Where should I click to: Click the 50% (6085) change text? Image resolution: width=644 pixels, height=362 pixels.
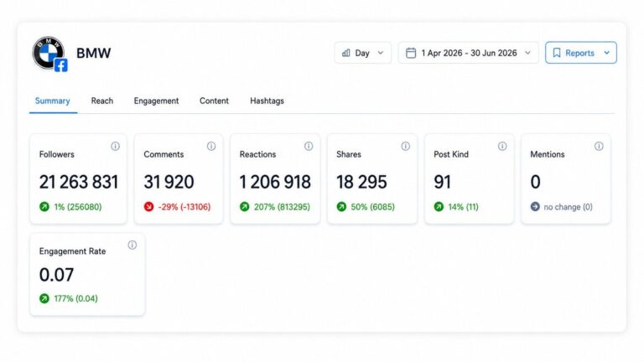pyautogui.click(x=373, y=207)
